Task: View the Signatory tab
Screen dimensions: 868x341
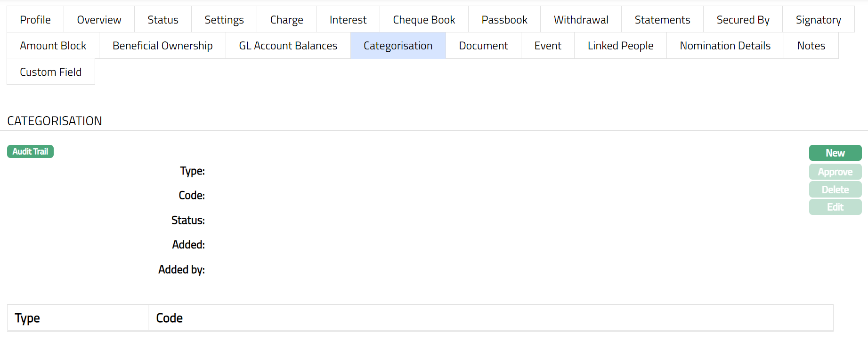Action: tap(818, 20)
